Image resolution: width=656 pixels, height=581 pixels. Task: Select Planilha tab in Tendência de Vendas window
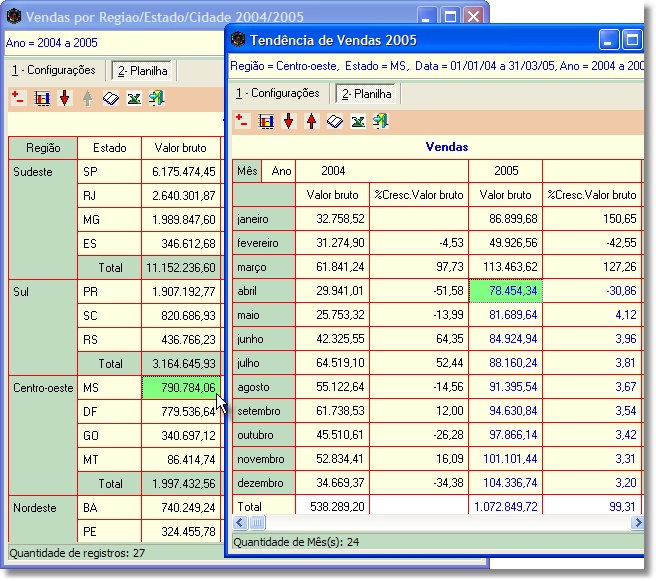coord(366,94)
